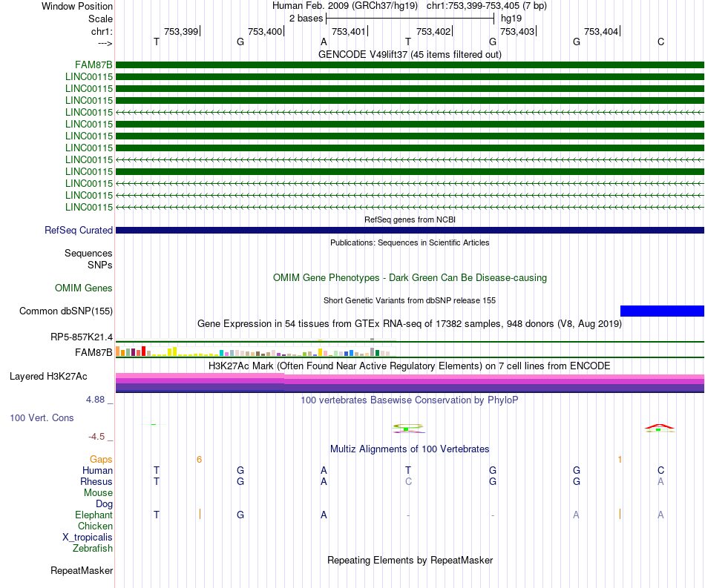
Task: Click the red-topped conservation logo under base C
Action: coord(659,428)
